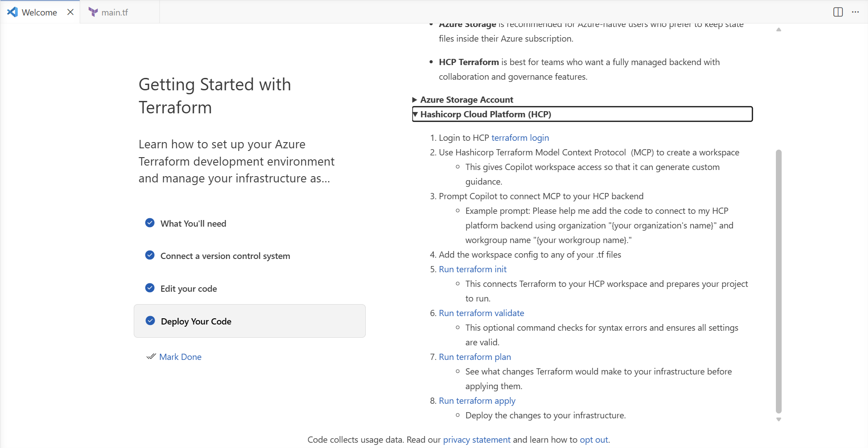Click the vertical scrollbar thumb

(779, 282)
